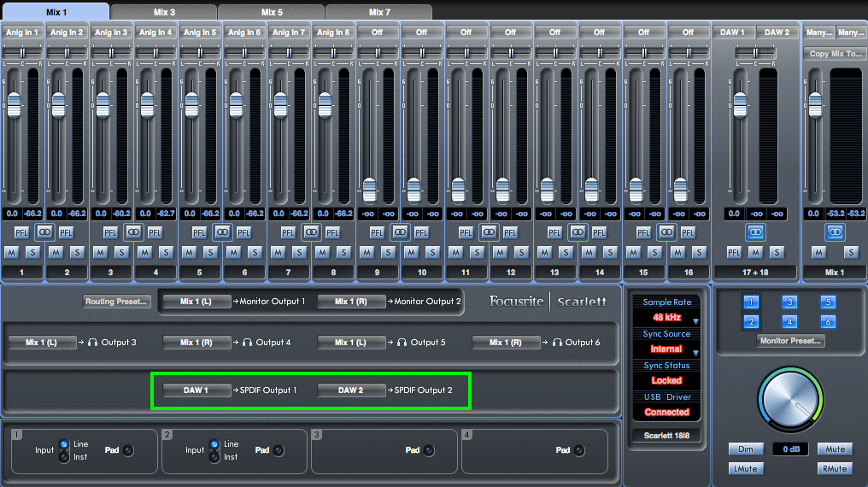Image resolution: width=868 pixels, height=487 pixels.
Task: Toggle stereo link for channels 3 and 4
Action: tap(133, 232)
